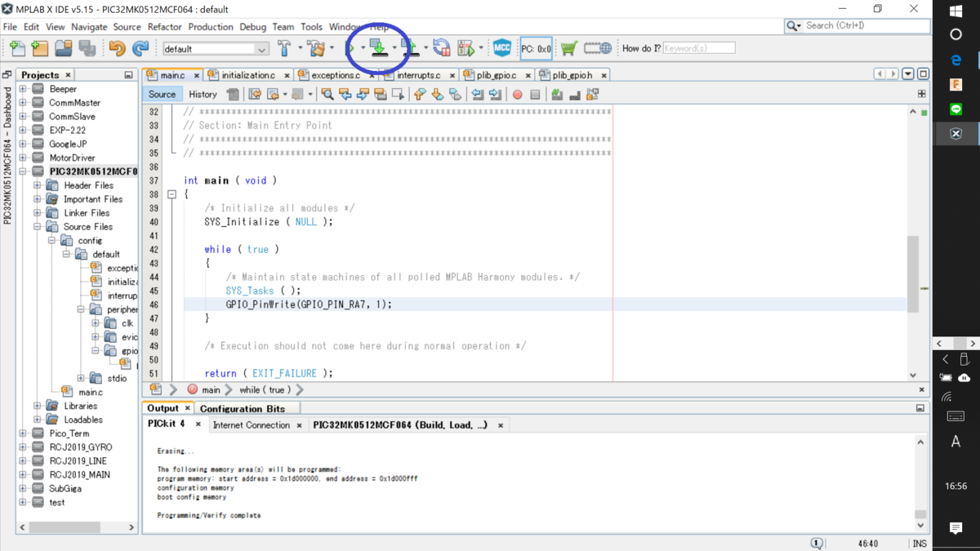The image size is (980, 551).
Task: Undo the last edit via toolbar
Action: point(118,49)
